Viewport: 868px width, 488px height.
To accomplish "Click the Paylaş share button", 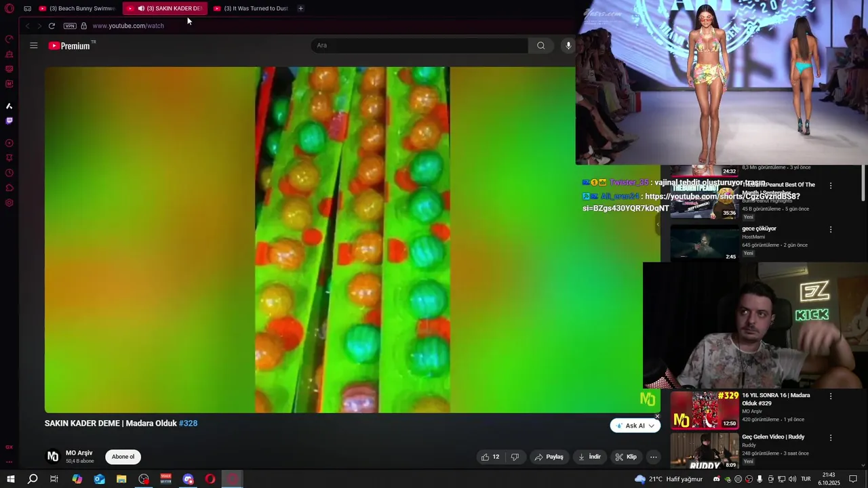I will (549, 457).
